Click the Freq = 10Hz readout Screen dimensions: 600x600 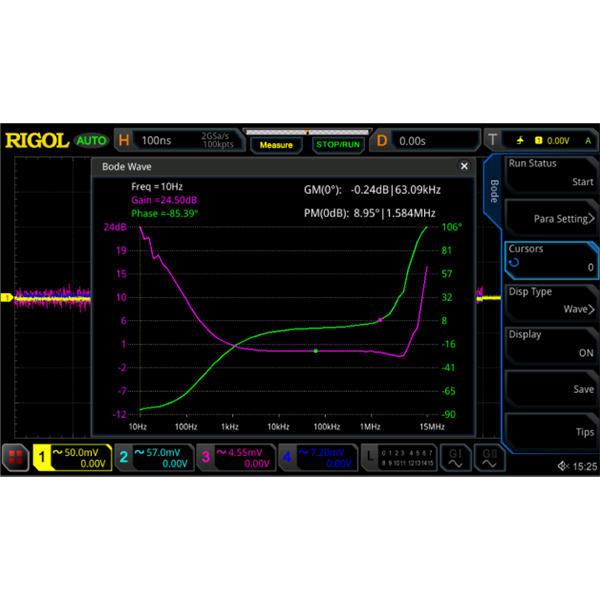pos(157,187)
